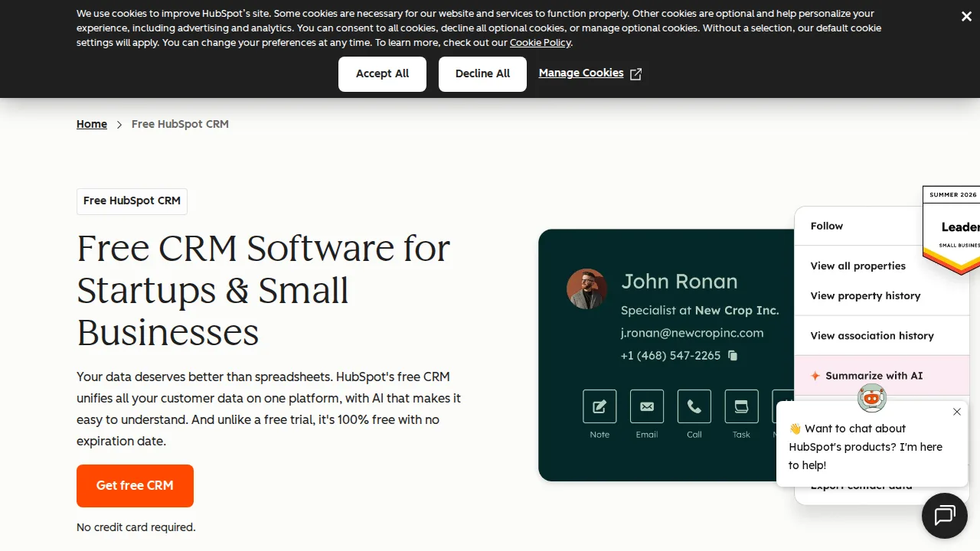Click the chatbot robot avatar
Image resolution: width=980 pixels, height=551 pixels.
coord(872,398)
